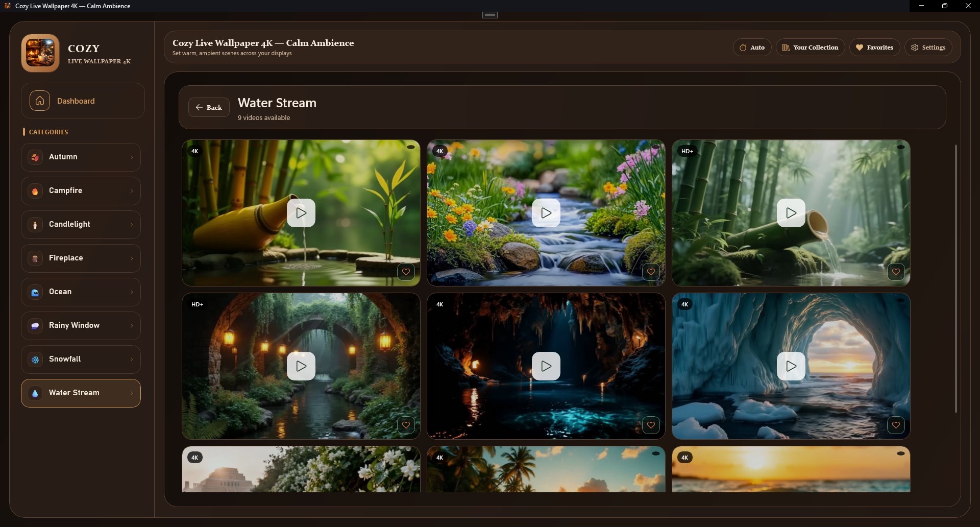Select the Ocean wave category icon
This screenshot has height=527, width=980.
(x=35, y=292)
